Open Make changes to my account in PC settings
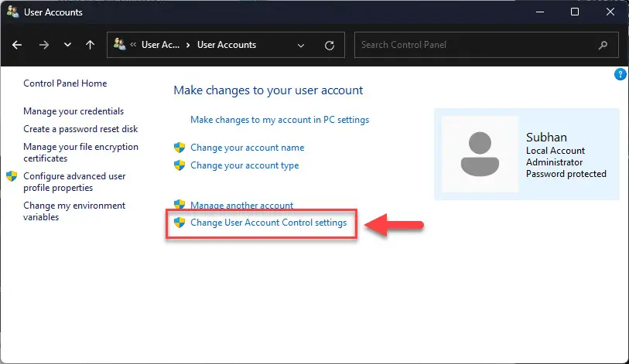 pyautogui.click(x=279, y=120)
